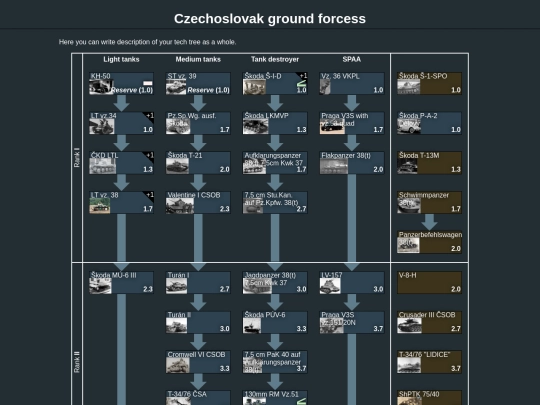Click the Škoda T-13M premium card
Viewport: 540px width, 405px height.
point(429,163)
